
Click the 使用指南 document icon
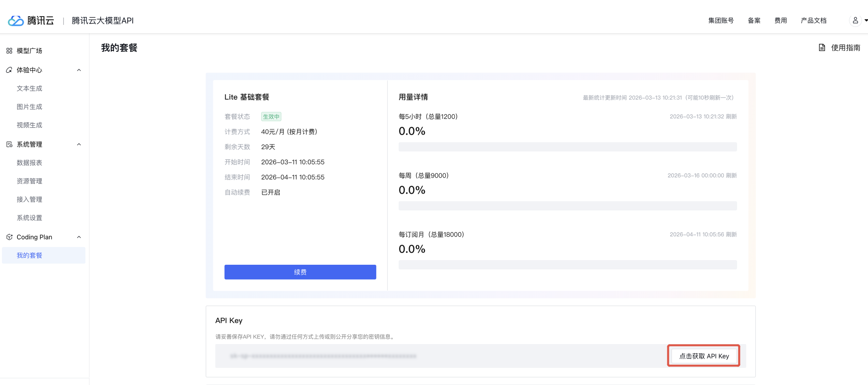pos(822,48)
